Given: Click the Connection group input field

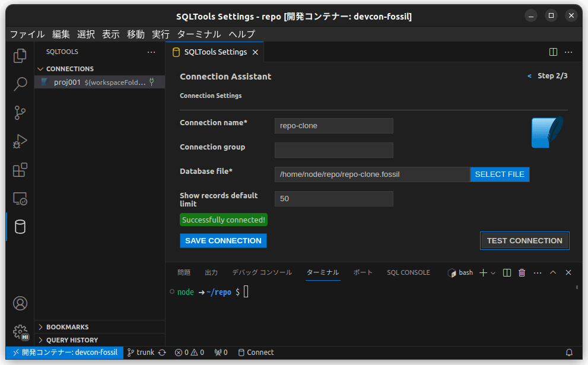Looking at the screenshot, I should coord(333,150).
